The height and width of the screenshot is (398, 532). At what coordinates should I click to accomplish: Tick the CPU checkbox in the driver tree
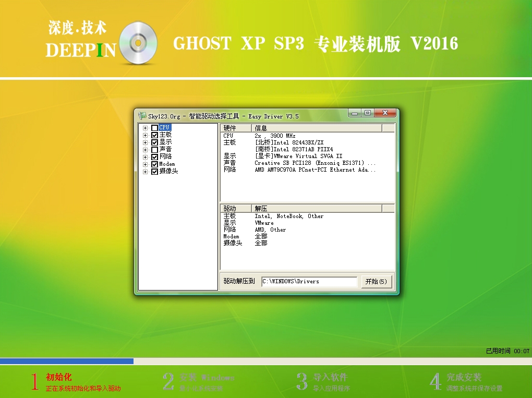[x=154, y=128]
